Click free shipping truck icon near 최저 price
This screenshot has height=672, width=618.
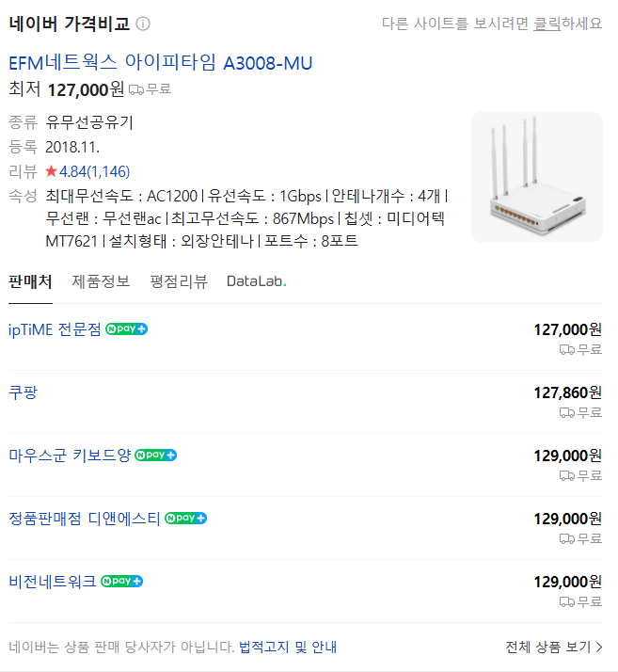pos(136,90)
